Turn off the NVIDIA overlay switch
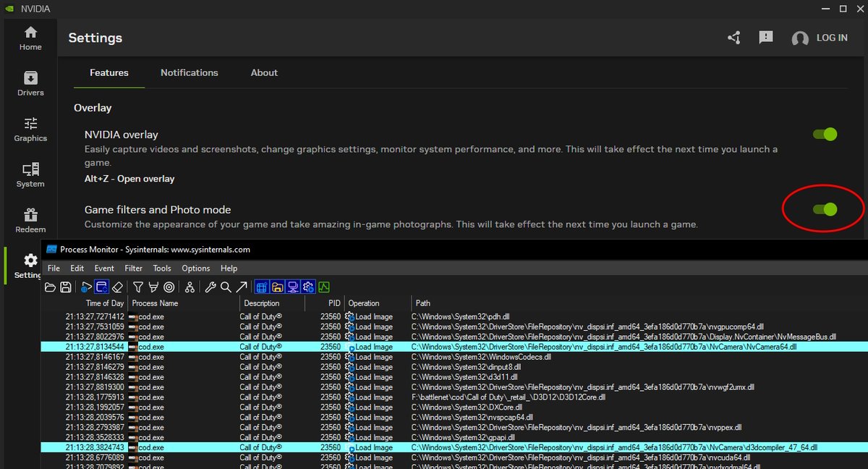 click(x=825, y=134)
